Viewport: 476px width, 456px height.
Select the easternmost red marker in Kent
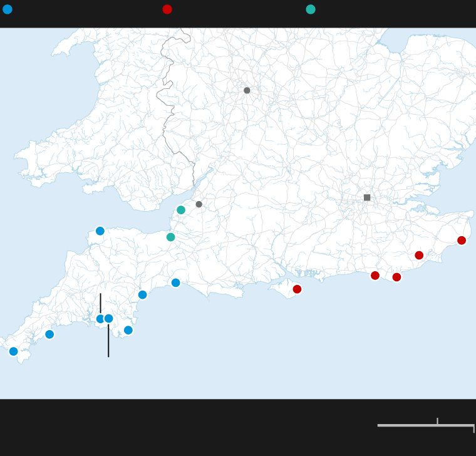pyautogui.click(x=462, y=241)
